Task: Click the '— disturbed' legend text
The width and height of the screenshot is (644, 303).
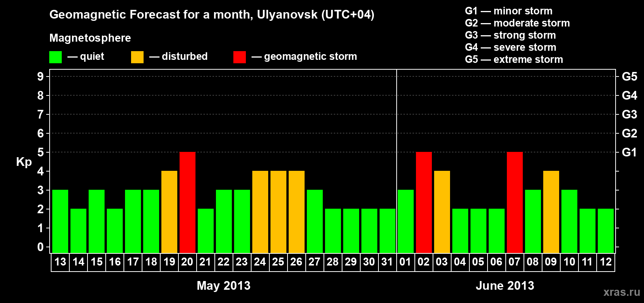Action: (x=178, y=56)
